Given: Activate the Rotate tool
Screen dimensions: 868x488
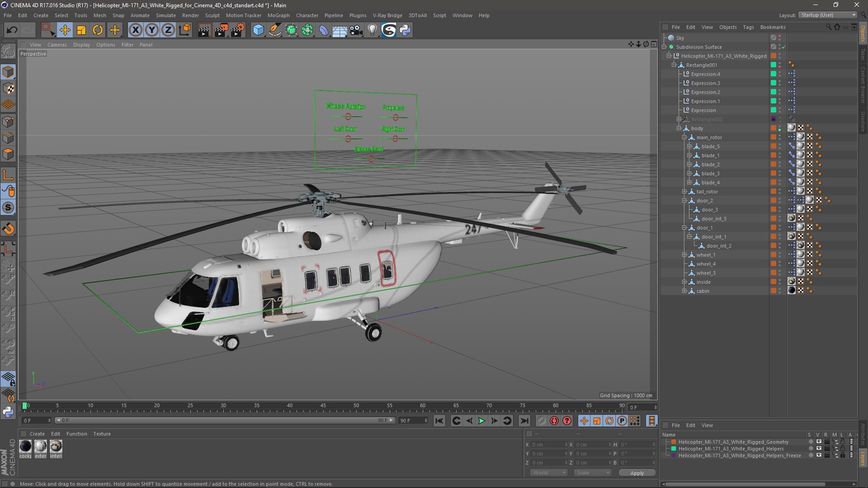Looking at the screenshot, I should 98,30.
